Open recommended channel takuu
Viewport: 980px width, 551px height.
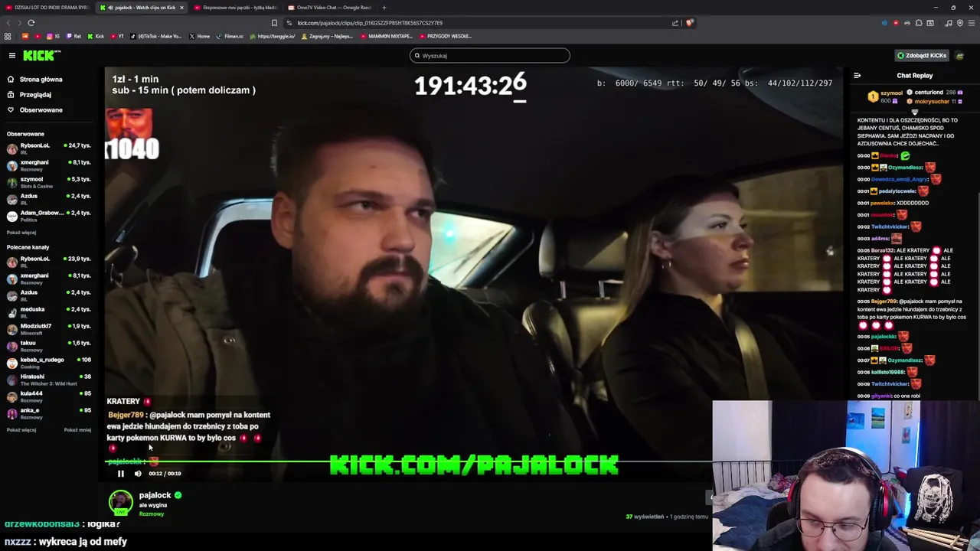tap(49, 346)
